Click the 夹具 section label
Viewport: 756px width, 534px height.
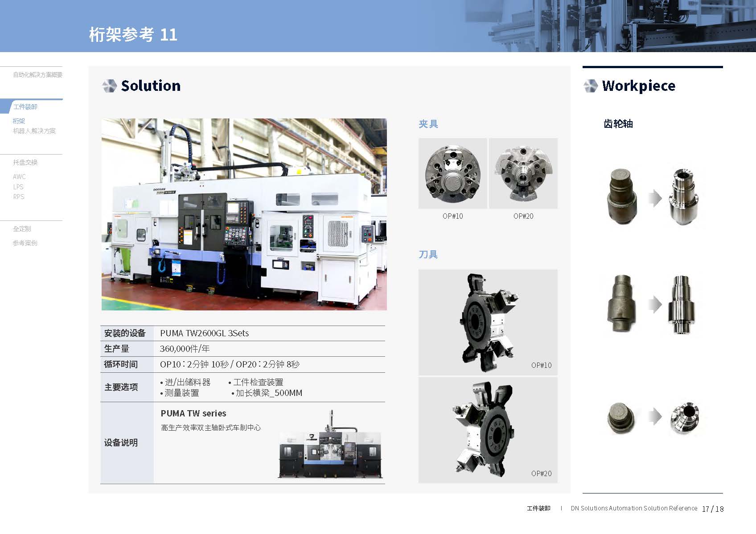428,124
